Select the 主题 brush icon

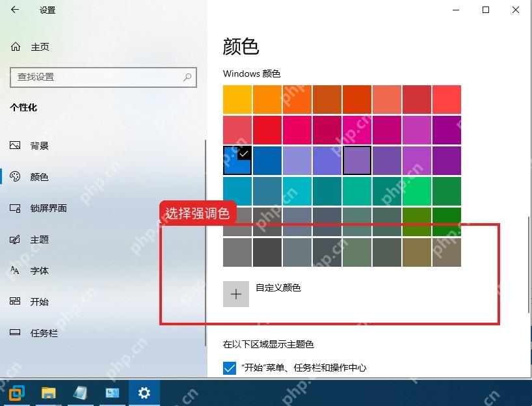[x=15, y=239]
